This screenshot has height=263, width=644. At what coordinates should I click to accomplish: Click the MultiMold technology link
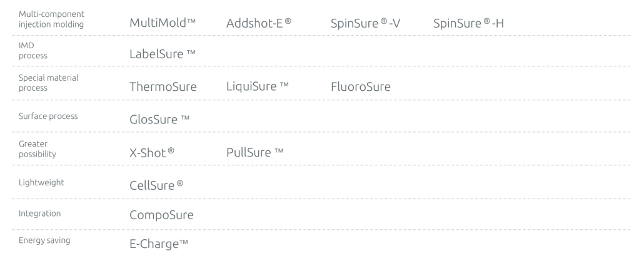click(x=163, y=24)
